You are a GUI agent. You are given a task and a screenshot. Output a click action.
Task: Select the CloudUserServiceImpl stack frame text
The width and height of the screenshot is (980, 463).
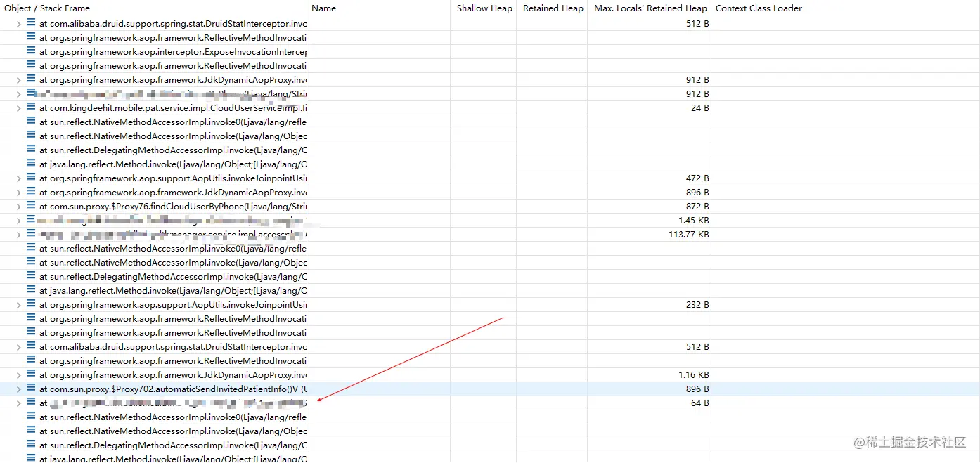(173, 107)
